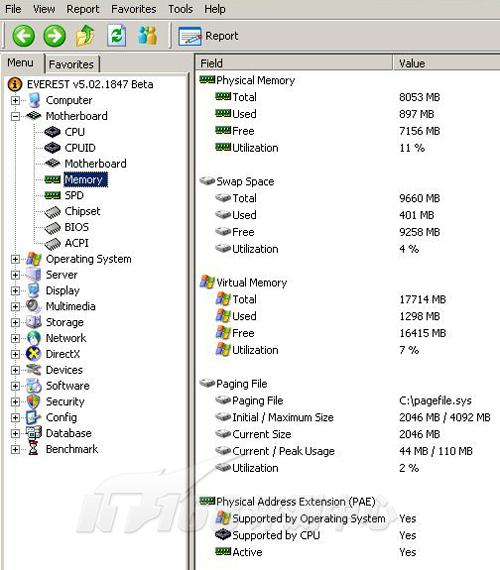The height and width of the screenshot is (570, 500).
Task: Click the C:\pagefile.sys value
Action: 435,401
